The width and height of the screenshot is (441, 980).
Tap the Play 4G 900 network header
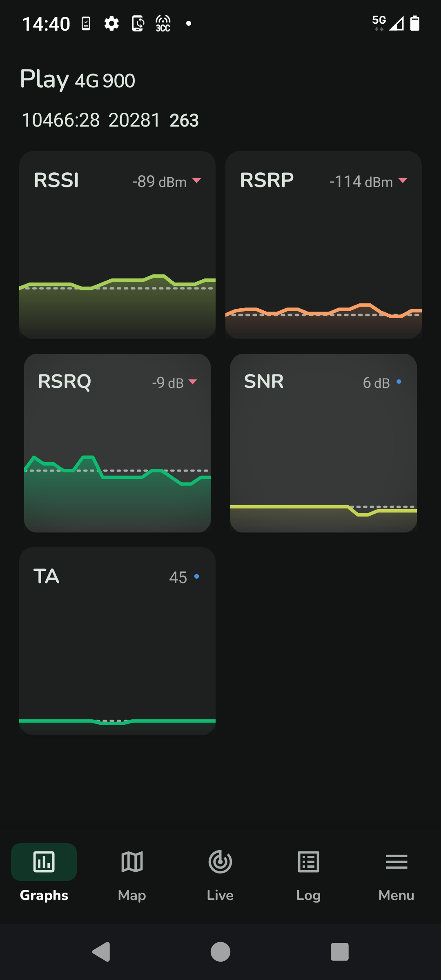(78, 80)
